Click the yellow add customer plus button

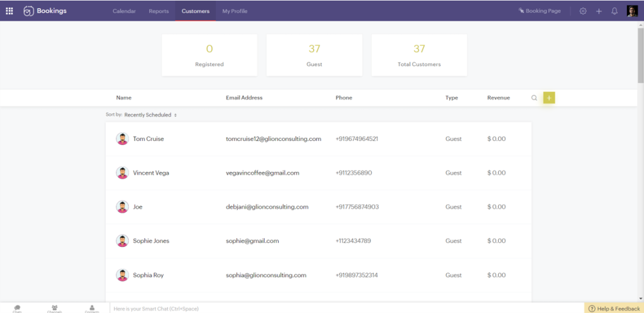tap(549, 98)
